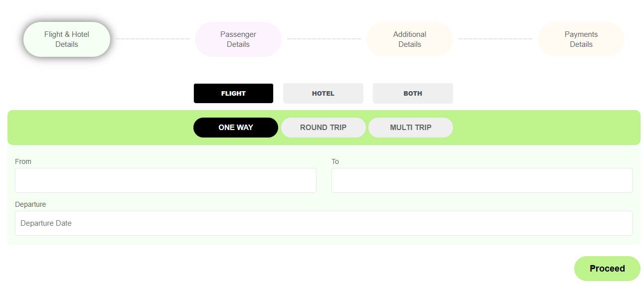Click the dashed connector before Passenger Details

(153, 39)
